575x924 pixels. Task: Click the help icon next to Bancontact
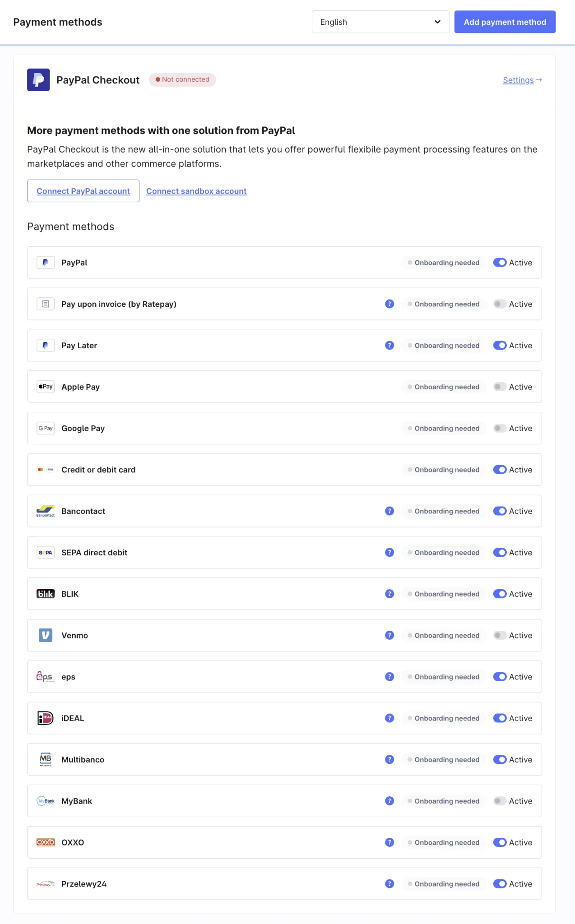coord(390,511)
